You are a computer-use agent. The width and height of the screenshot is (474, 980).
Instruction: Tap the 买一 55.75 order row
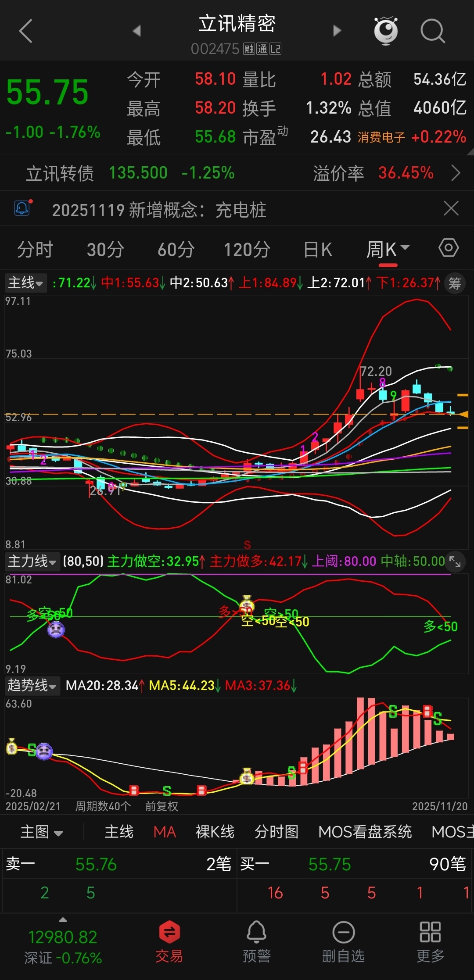point(354,864)
